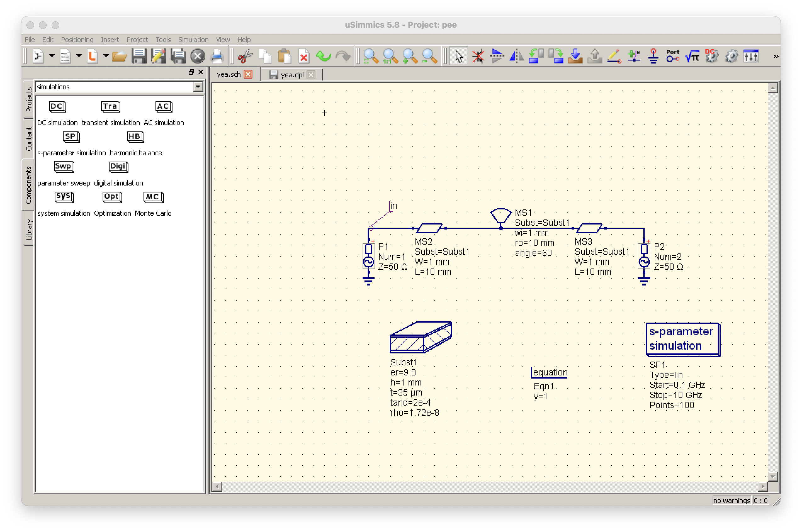The width and height of the screenshot is (802, 532).
Task: Open the Simulation menu
Action: pos(193,40)
